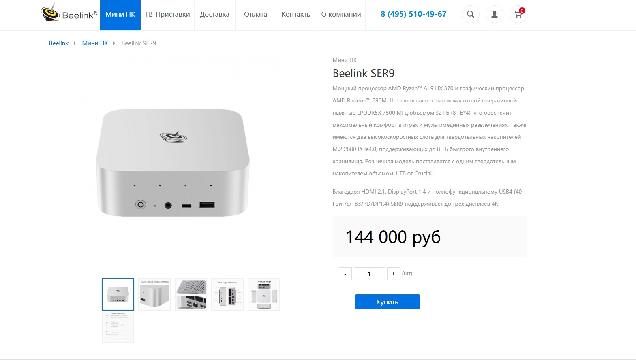The width and height of the screenshot is (636, 364).
Task: Click the Beelink breadcrumb link
Action: click(x=59, y=43)
